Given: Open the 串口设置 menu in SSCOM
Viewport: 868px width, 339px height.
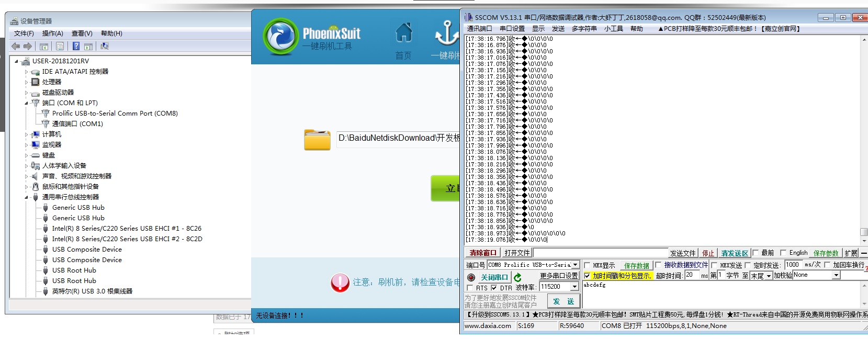Looking at the screenshot, I should pyautogui.click(x=512, y=29).
